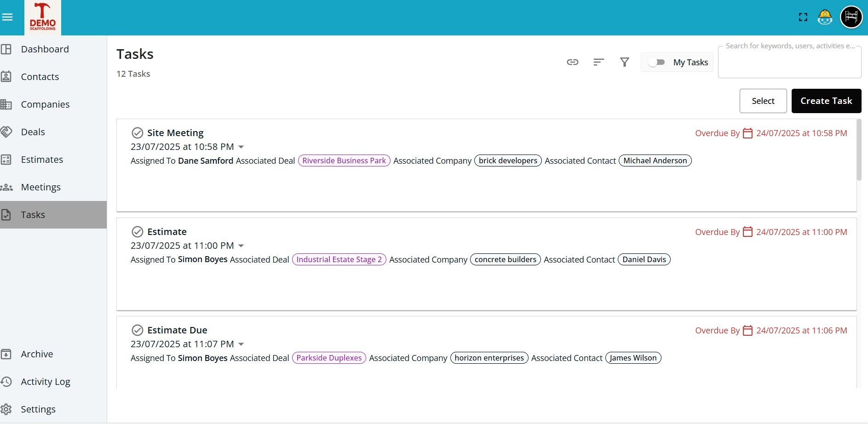Open Parkside Duplexes deal tag

pyautogui.click(x=329, y=358)
